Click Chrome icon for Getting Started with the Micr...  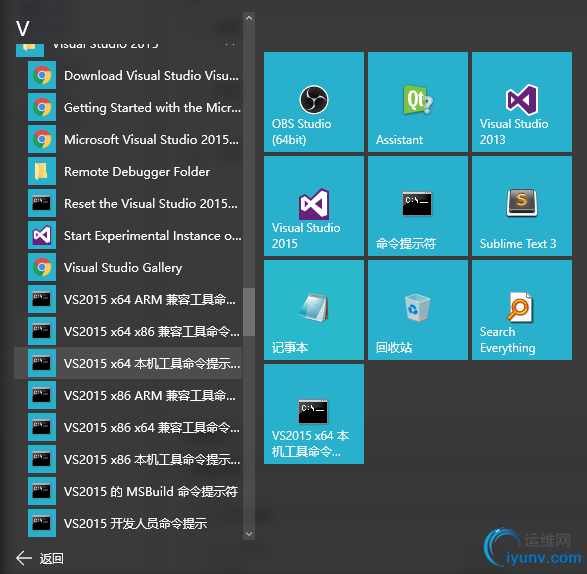pos(42,107)
